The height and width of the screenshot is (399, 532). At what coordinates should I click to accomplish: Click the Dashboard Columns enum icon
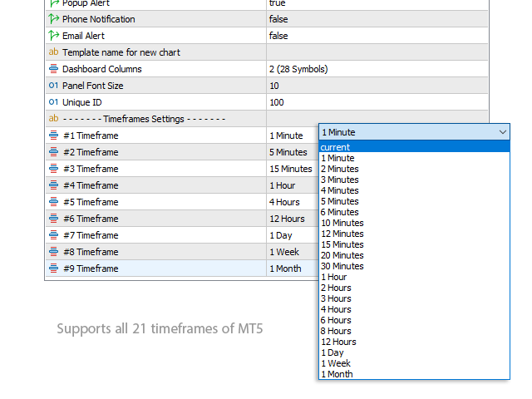coord(53,68)
